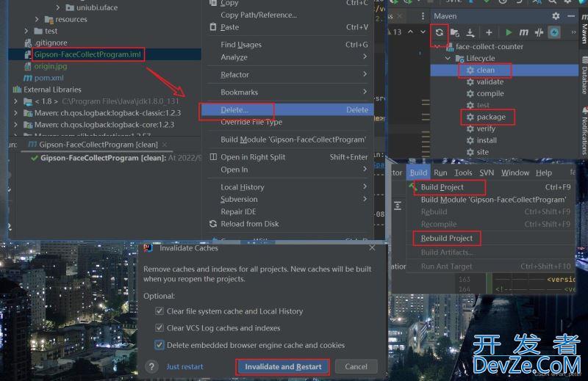The height and width of the screenshot is (381, 588).
Task: Select the site lifecycle goal
Action: click(483, 152)
